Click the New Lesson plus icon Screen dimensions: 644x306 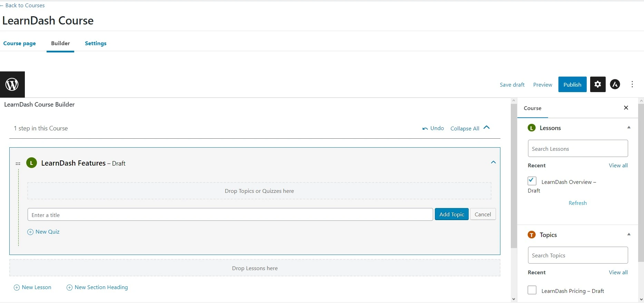tap(17, 288)
